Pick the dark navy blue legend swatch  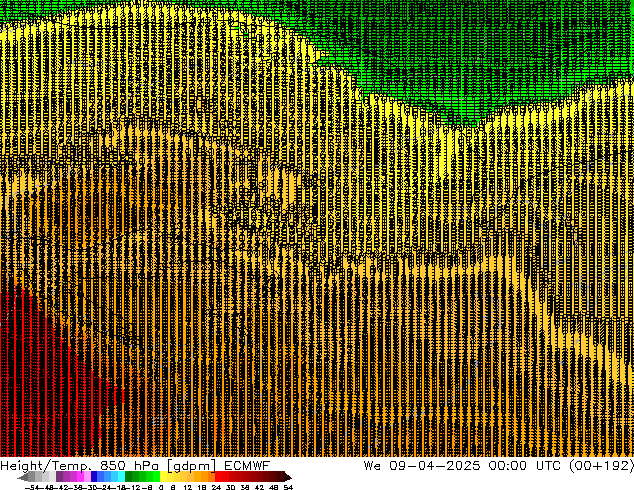coord(94,476)
